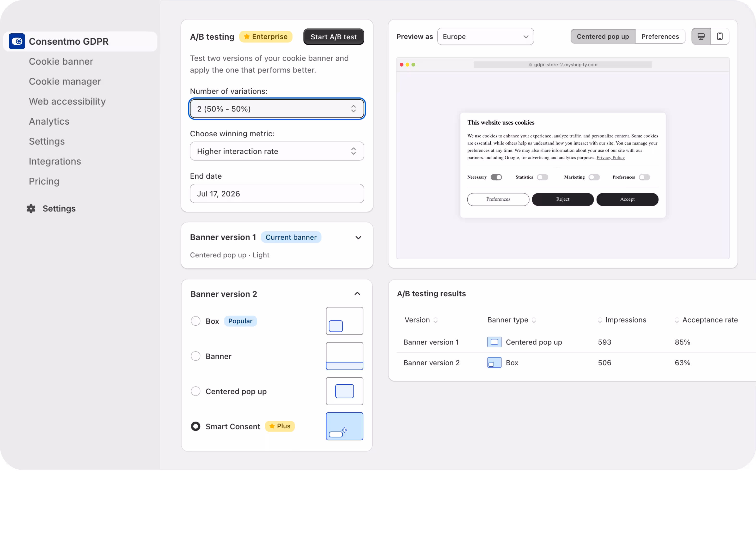Open the Privacy Policy link
Viewport: 756px width, 533px height.
coord(610,158)
